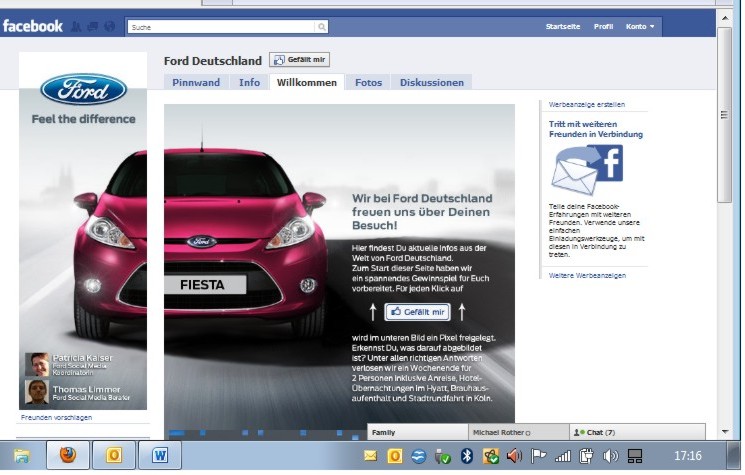
Task: Open the Chat (7) panel
Action: (637, 432)
